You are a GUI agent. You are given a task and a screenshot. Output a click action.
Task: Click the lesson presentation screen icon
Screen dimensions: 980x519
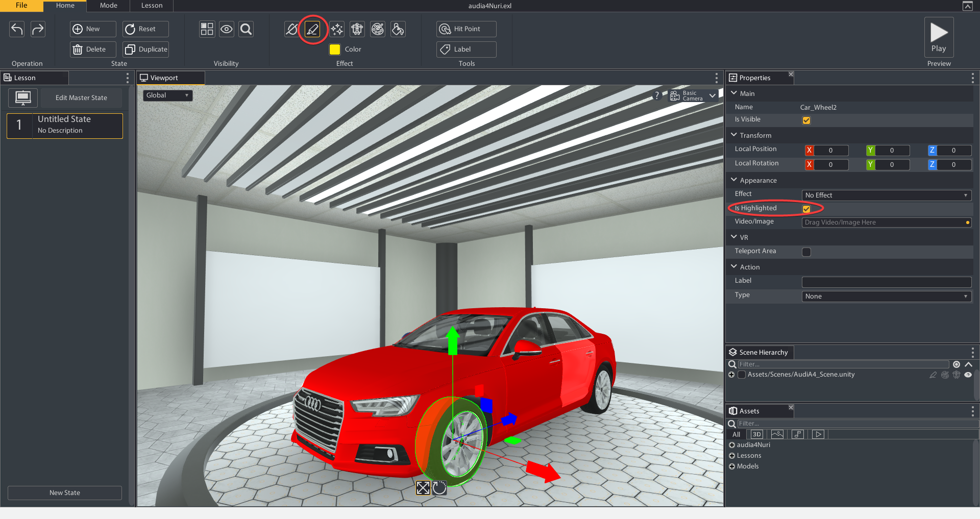(x=23, y=97)
